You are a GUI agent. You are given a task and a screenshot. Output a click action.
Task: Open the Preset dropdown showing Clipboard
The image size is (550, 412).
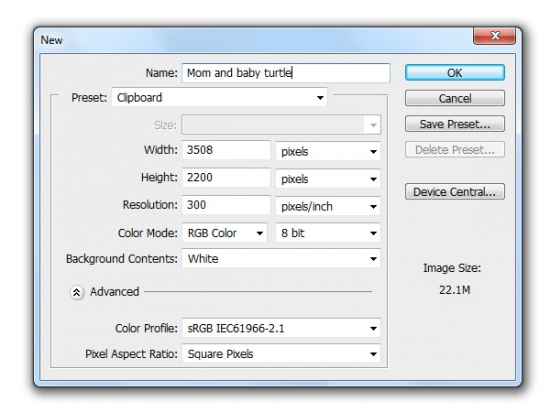point(220,97)
